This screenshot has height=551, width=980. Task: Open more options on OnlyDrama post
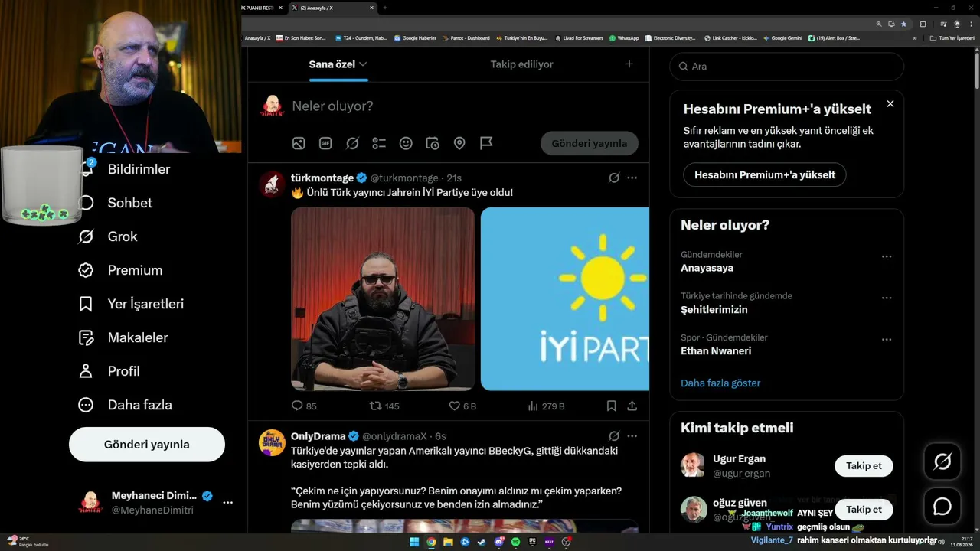(632, 436)
